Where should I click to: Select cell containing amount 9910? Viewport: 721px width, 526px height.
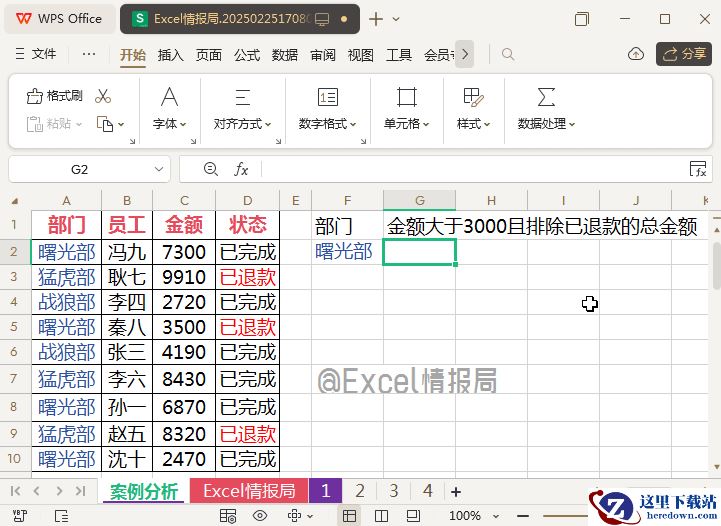pyautogui.click(x=184, y=277)
